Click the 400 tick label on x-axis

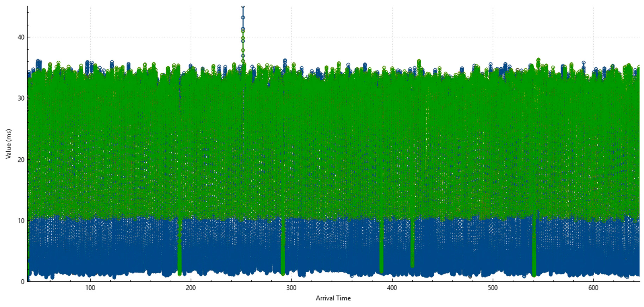click(392, 288)
